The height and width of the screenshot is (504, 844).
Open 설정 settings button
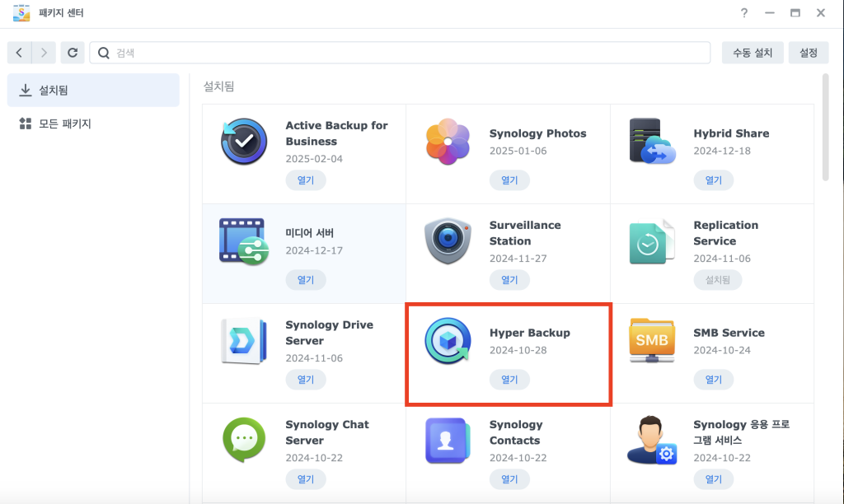[x=809, y=53]
